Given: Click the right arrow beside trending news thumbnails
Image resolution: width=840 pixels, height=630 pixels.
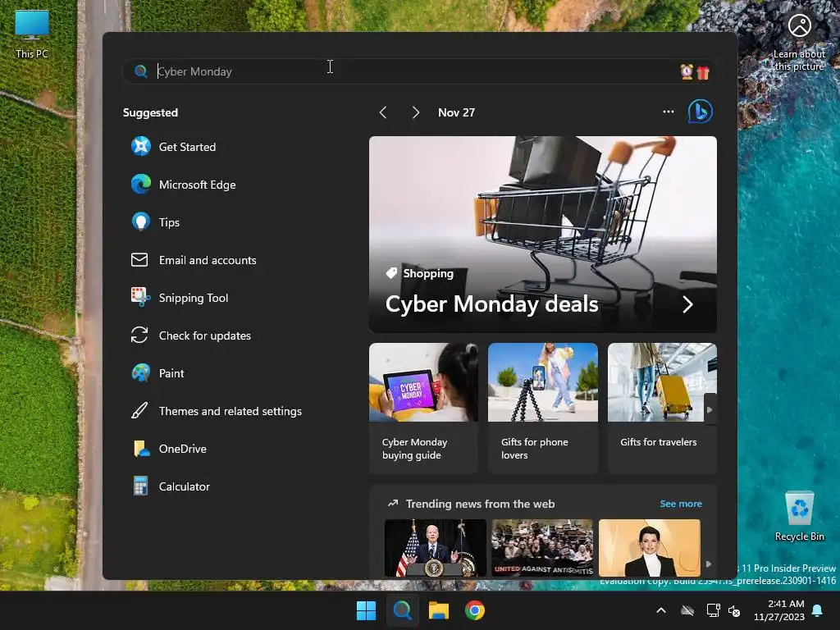Looking at the screenshot, I should click(709, 564).
